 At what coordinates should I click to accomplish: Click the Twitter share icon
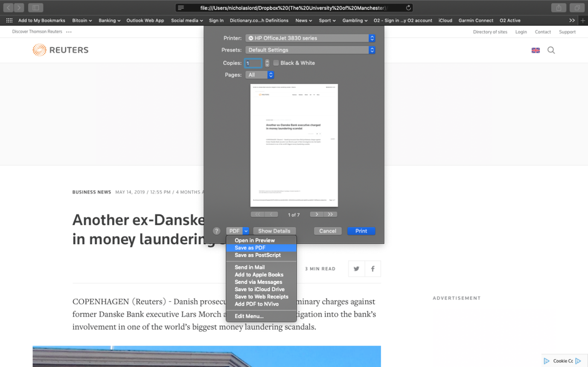(356, 269)
